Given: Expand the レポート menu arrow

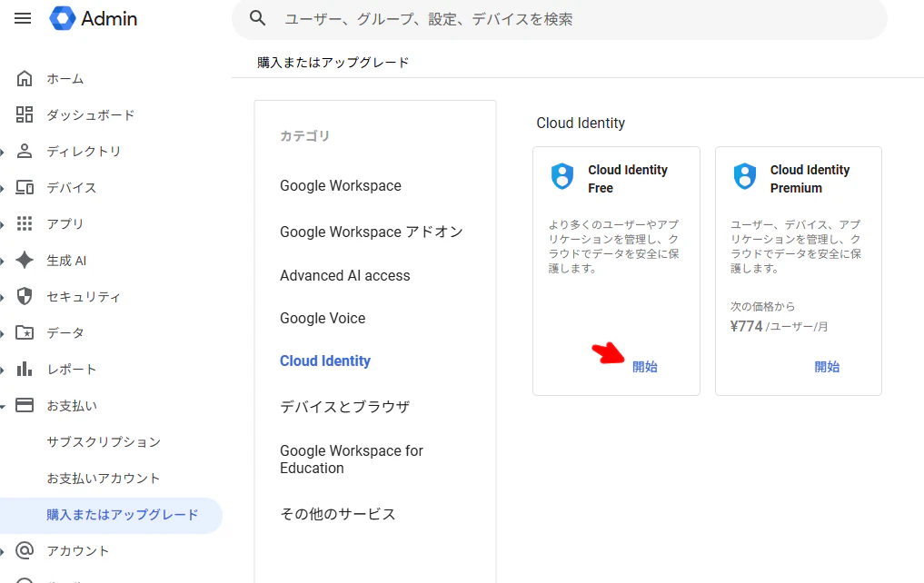Looking at the screenshot, I should (x=3, y=370).
